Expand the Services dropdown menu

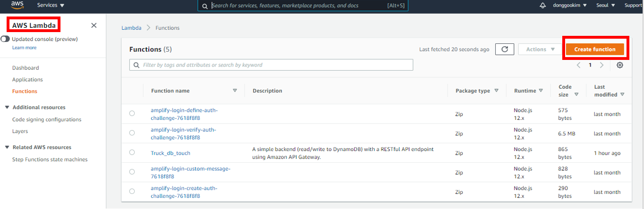(x=51, y=5)
